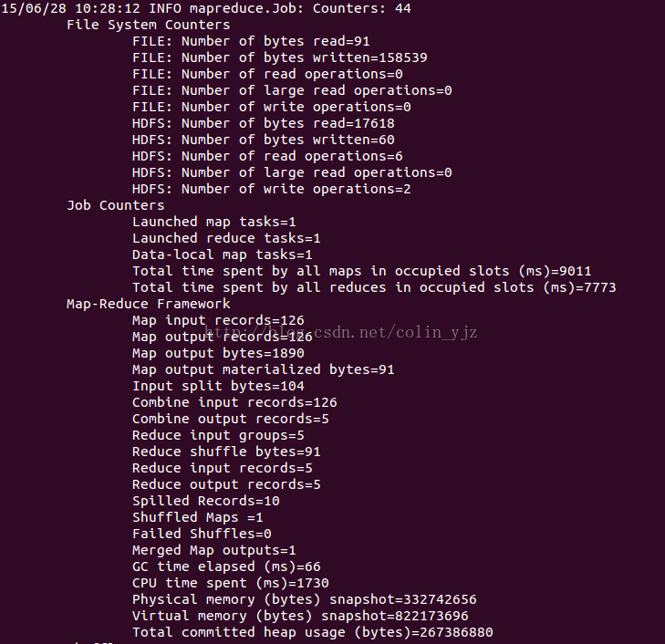
Task: Click the 'HDFS: Number of bytes read=17618' line
Action: pos(264,123)
